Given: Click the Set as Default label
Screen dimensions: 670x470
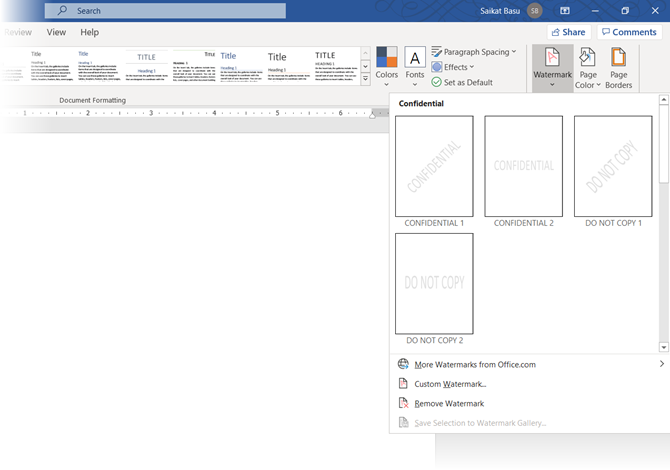Looking at the screenshot, I should 468,82.
